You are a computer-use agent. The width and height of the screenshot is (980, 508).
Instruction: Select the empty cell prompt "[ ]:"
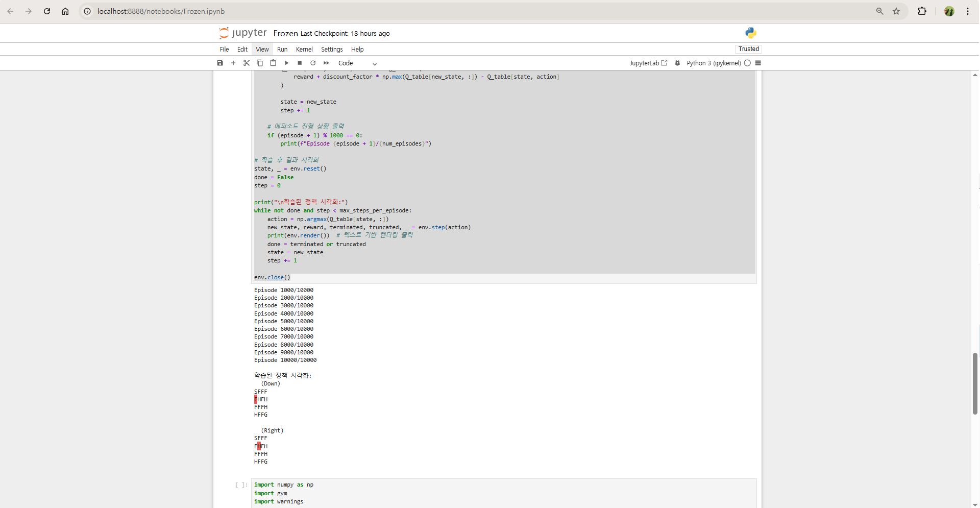pos(241,485)
